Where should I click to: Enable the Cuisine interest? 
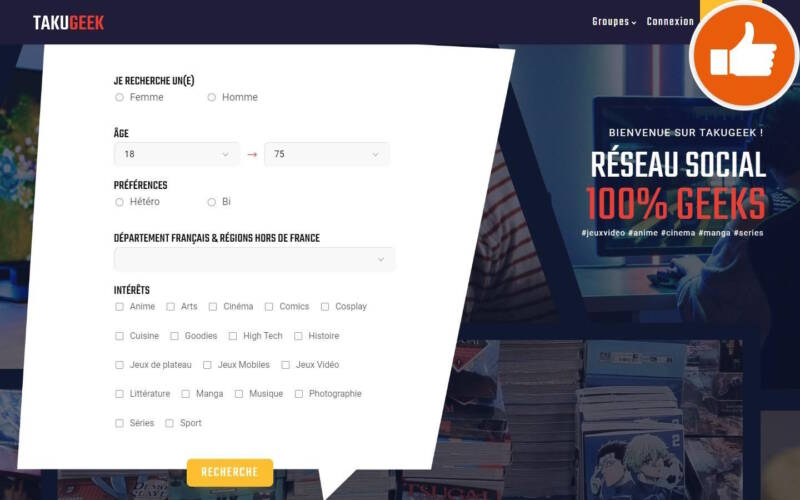coord(119,336)
